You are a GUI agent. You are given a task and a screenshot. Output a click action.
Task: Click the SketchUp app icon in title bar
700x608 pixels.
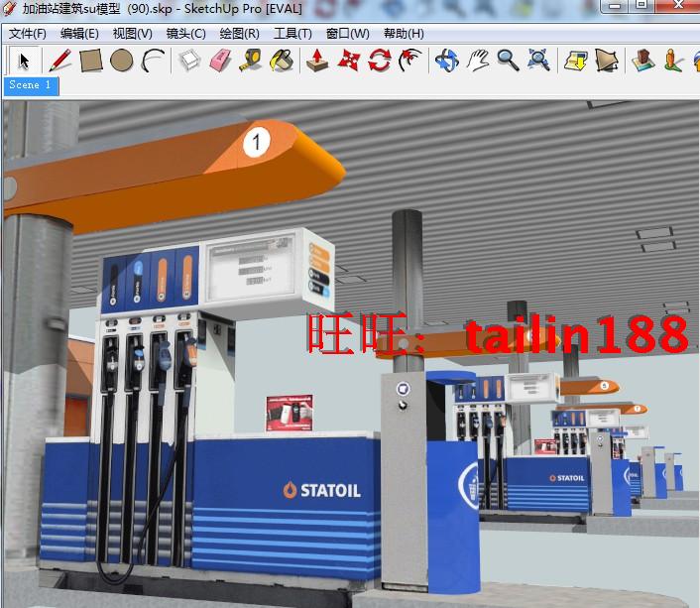pos(9,8)
